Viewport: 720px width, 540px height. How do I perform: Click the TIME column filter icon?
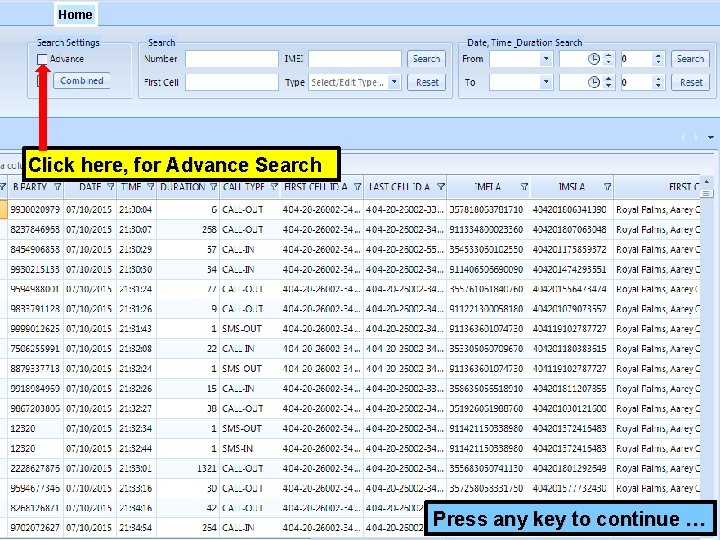click(x=149, y=187)
